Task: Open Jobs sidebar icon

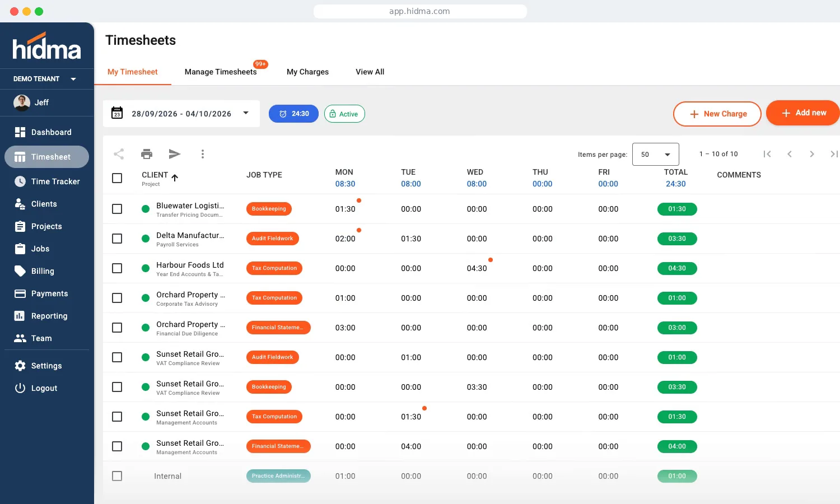Action: coord(20,249)
